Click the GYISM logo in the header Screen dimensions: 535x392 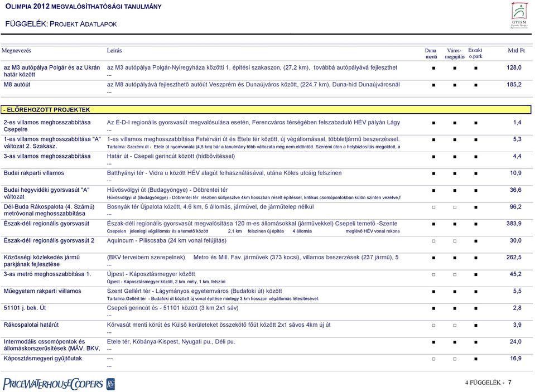[x=519, y=16]
